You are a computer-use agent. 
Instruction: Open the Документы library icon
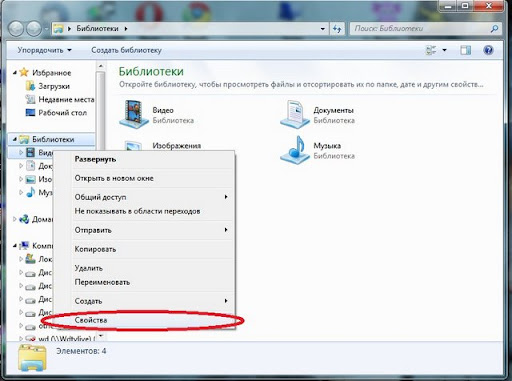295,114
